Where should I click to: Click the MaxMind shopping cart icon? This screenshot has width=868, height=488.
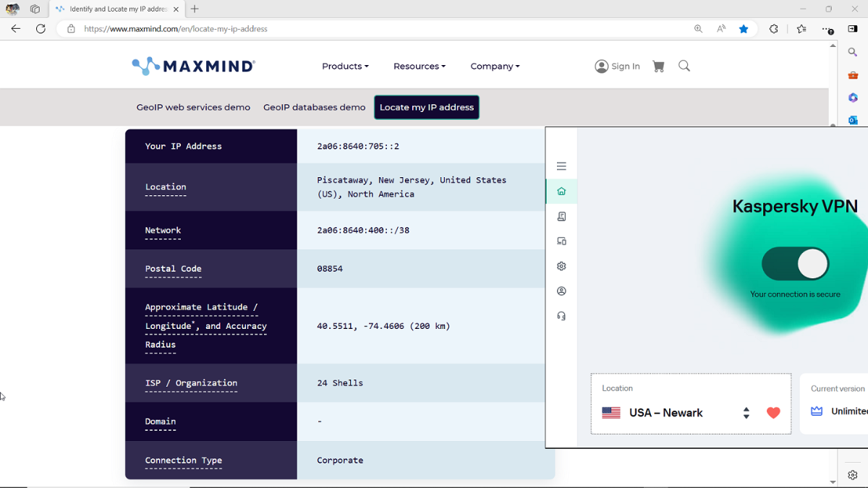pyautogui.click(x=658, y=67)
